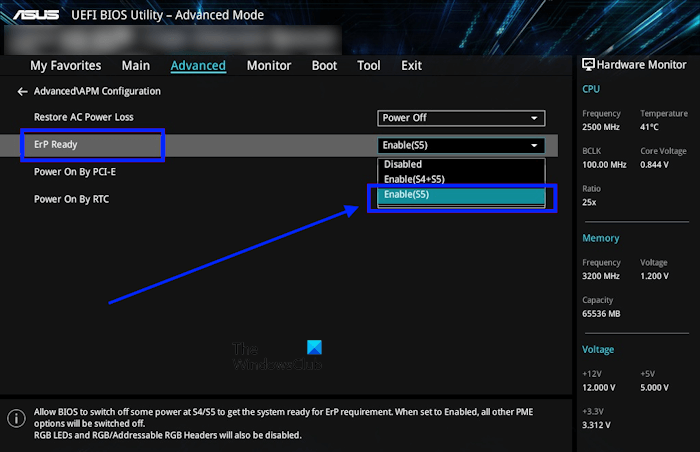The image size is (700, 452).
Task: Choose Enable(S4+S5) from the ErP list
Action: coord(461,179)
